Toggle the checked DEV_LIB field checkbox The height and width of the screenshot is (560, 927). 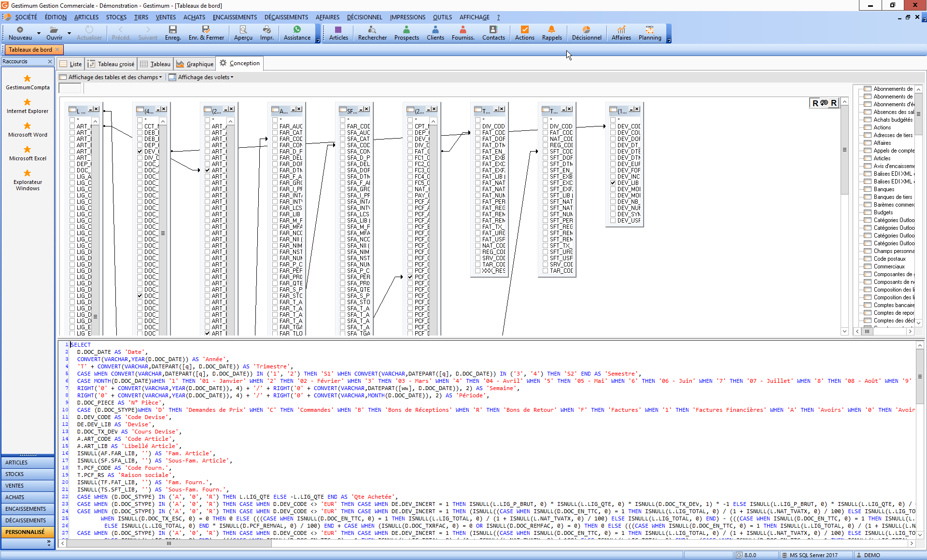pos(613,183)
